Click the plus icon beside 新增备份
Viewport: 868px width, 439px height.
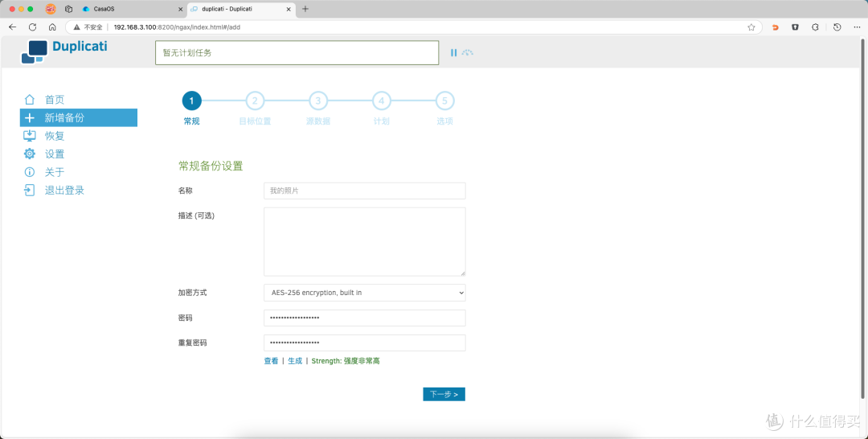[x=30, y=118]
